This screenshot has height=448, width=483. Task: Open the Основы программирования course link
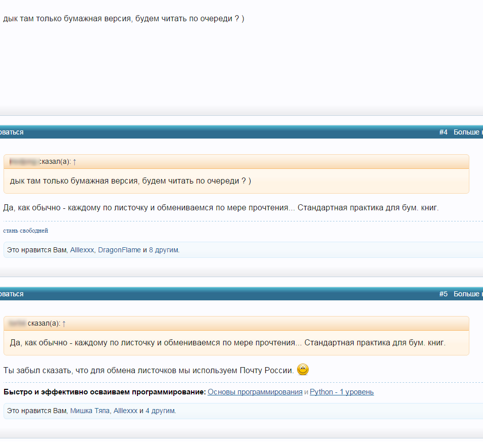pos(255,392)
